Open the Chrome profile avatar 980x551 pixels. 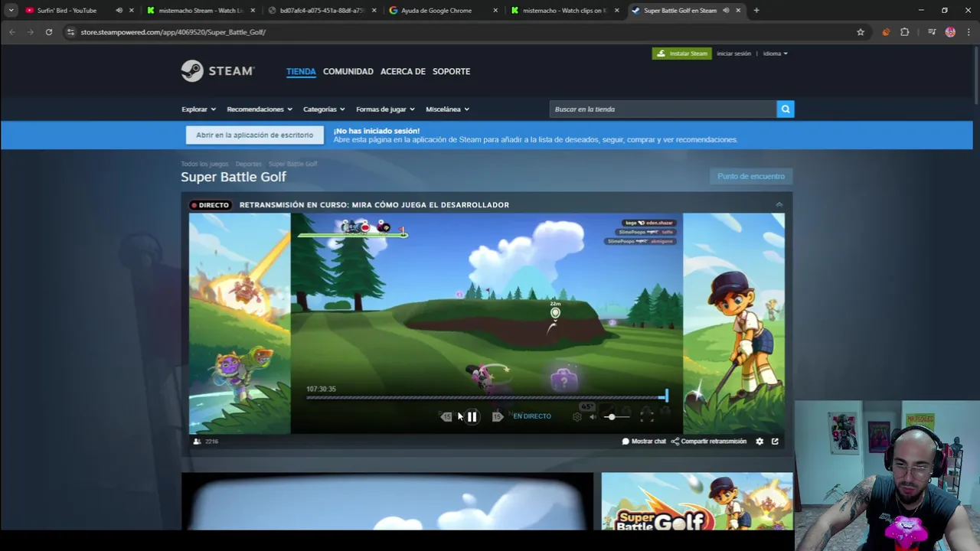pyautogui.click(x=950, y=32)
